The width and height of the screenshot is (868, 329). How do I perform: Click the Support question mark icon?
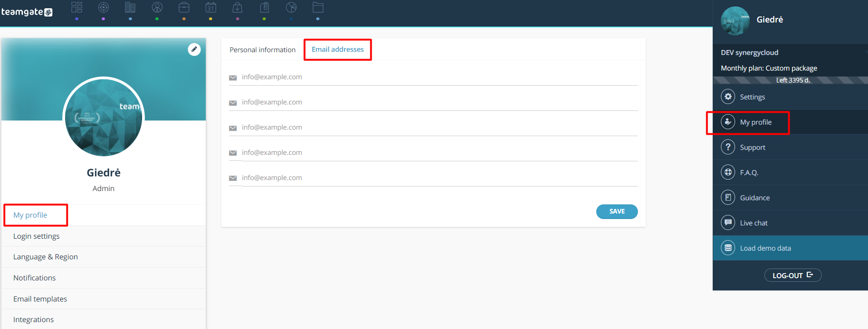click(728, 147)
